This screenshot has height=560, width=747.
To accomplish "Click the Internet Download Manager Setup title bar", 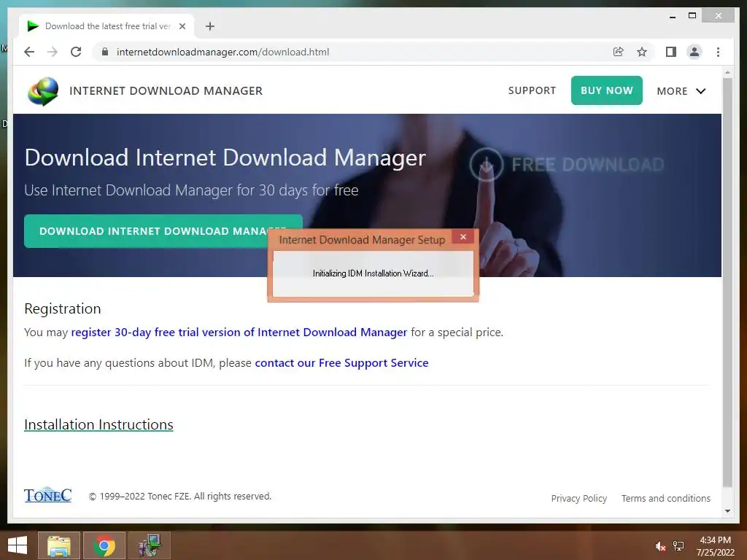I will [x=362, y=239].
